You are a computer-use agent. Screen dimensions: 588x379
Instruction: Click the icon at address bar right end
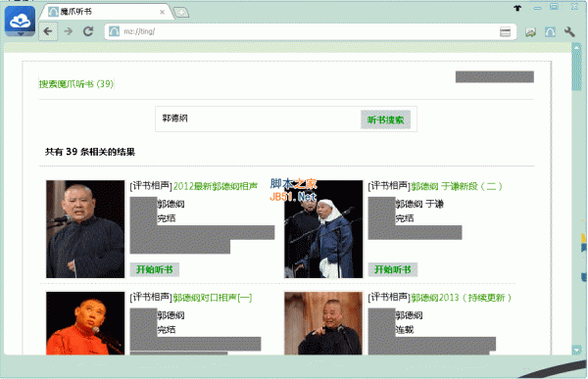point(505,32)
